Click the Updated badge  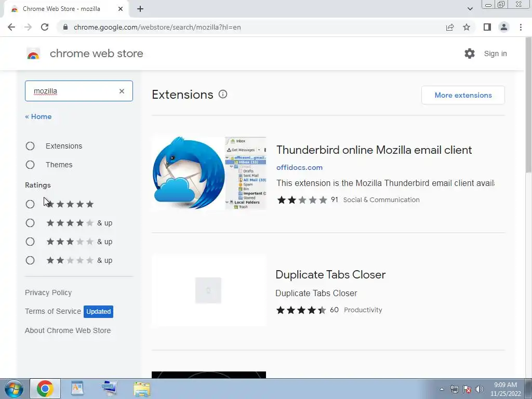click(x=98, y=312)
